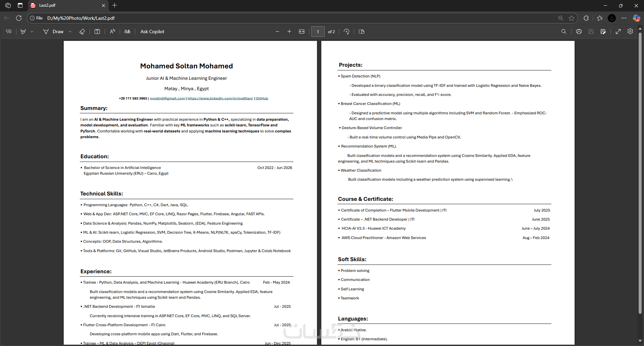Click 'Spam Detection (NLP)' project entry
The height and width of the screenshot is (346, 644).
(361, 76)
